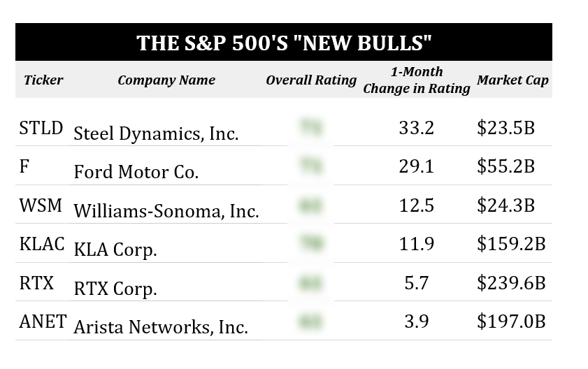Image resolution: width=588 pixels, height=369 pixels.
Task: Click the Williams-Sonoma, Inc. company name
Action: pos(166,210)
